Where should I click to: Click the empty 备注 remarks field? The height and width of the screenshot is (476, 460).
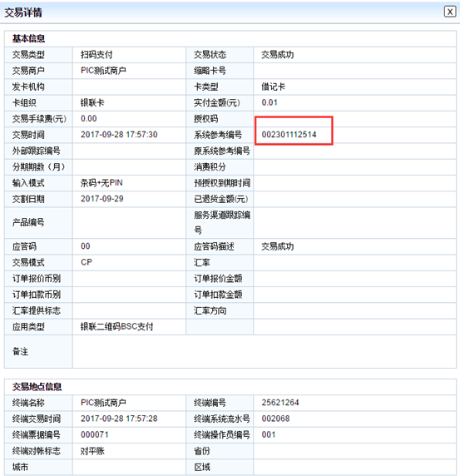(264, 351)
